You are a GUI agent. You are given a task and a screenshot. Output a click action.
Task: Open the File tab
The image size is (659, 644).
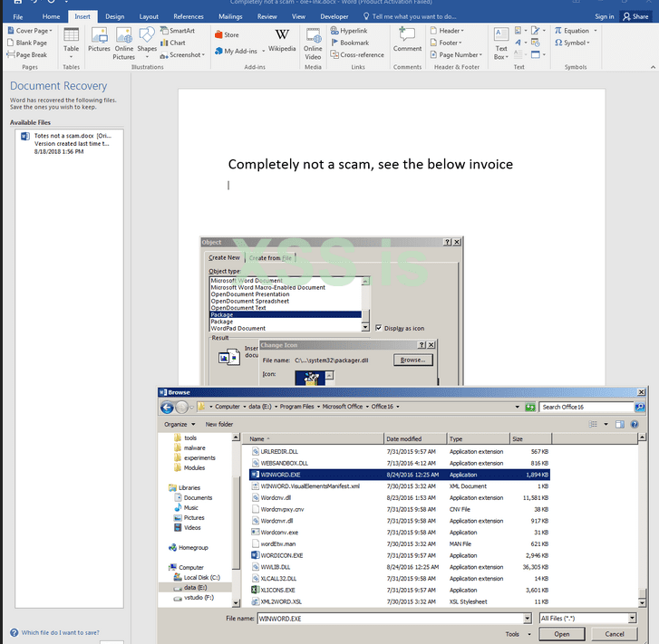click(x=17, y=17)
